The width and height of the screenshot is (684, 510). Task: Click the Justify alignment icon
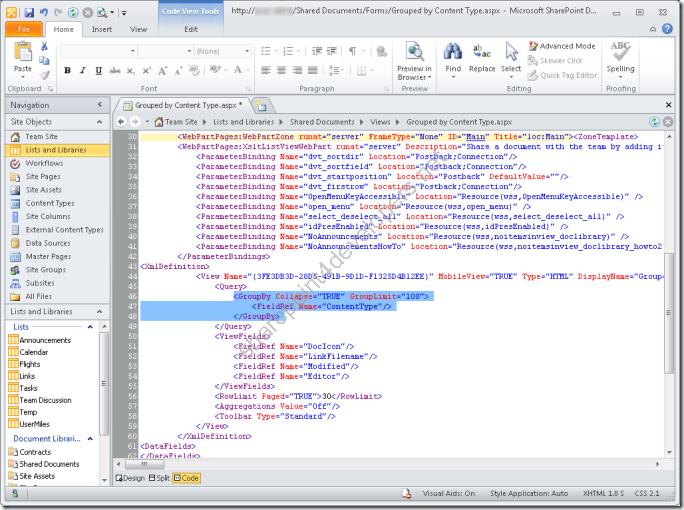tap(313, 70)
